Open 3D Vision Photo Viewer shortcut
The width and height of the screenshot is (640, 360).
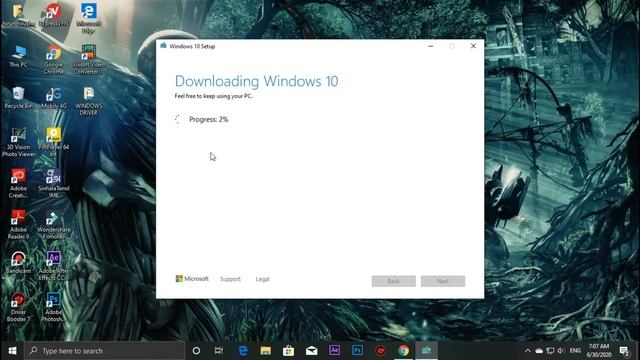click(18, 142)
